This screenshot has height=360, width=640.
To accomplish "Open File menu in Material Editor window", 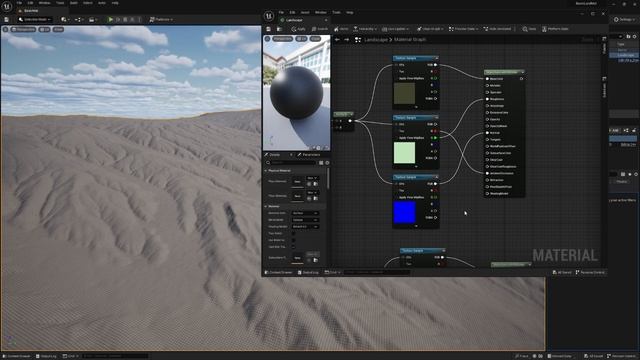I will [281, 12].
